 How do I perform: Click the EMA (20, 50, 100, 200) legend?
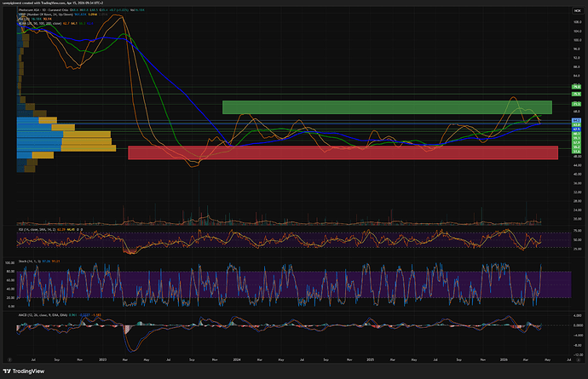click(34, 22)
